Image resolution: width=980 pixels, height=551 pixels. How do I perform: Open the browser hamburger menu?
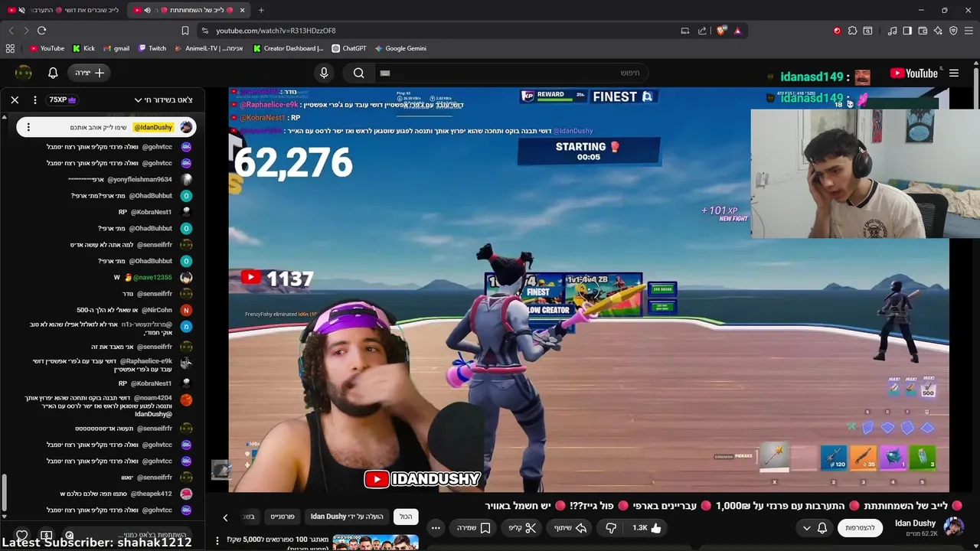click(969, 31)
